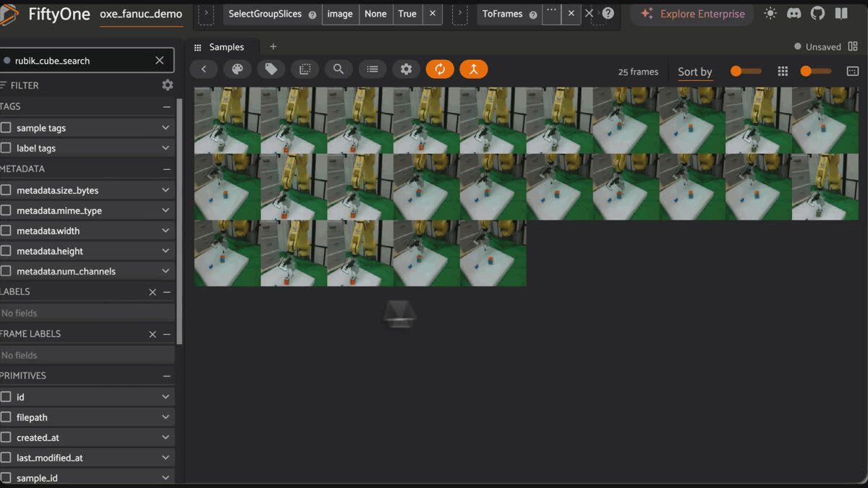This screenshot has width=868, height=488.
Task: Open the display options list icon
Action: 373,69
